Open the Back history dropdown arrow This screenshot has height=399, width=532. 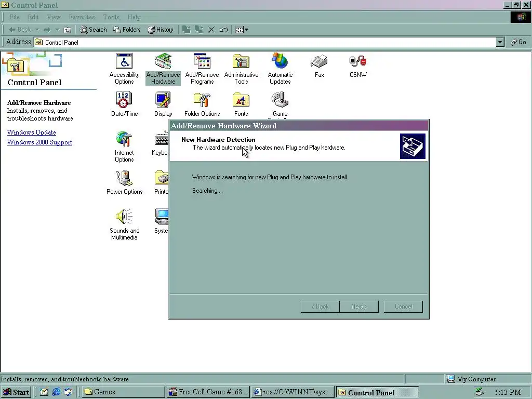37,30
